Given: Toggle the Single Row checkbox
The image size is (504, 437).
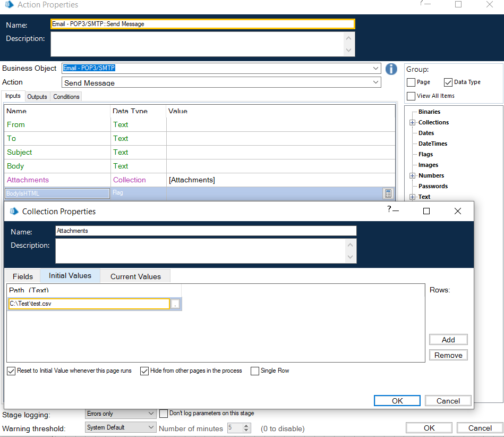Looking at the screenshot, I should (x=255, y=371).
